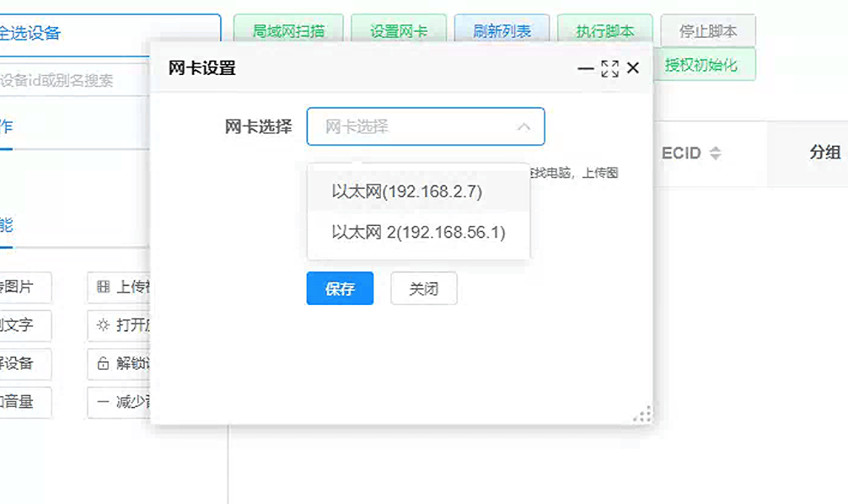Click the upload button with grid icon
Image resolution: width=848 pixels, height=504 pixels.
pyautogui.click(x=120, y=287)
